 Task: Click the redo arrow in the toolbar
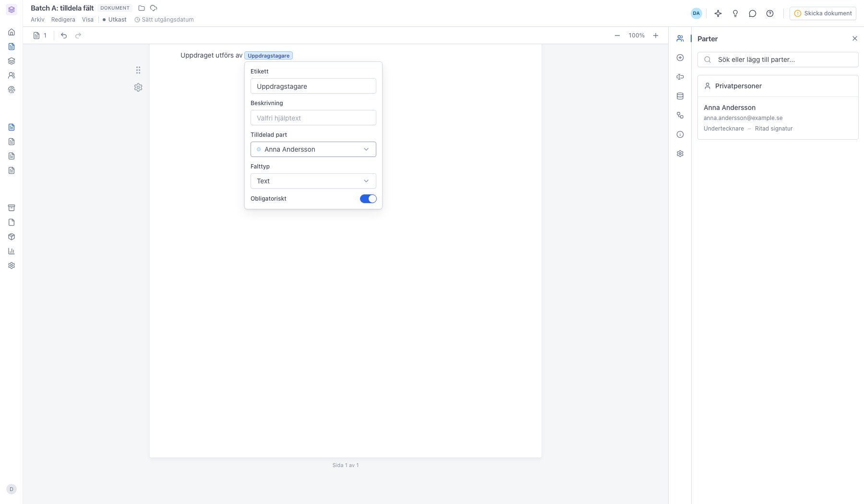point(78,36)
